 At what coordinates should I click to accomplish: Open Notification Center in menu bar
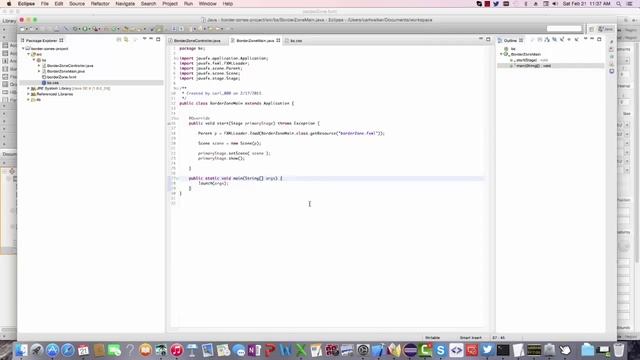(629, 4)
